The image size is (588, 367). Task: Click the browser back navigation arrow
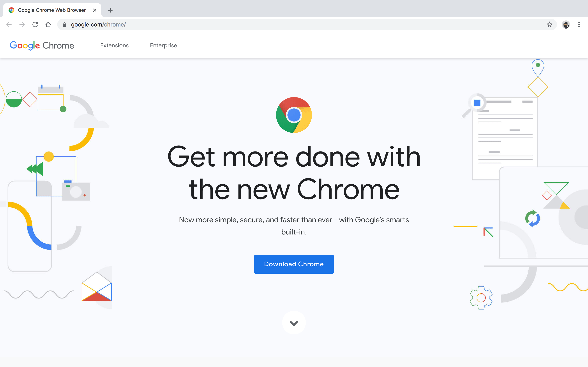pos(8,24)
